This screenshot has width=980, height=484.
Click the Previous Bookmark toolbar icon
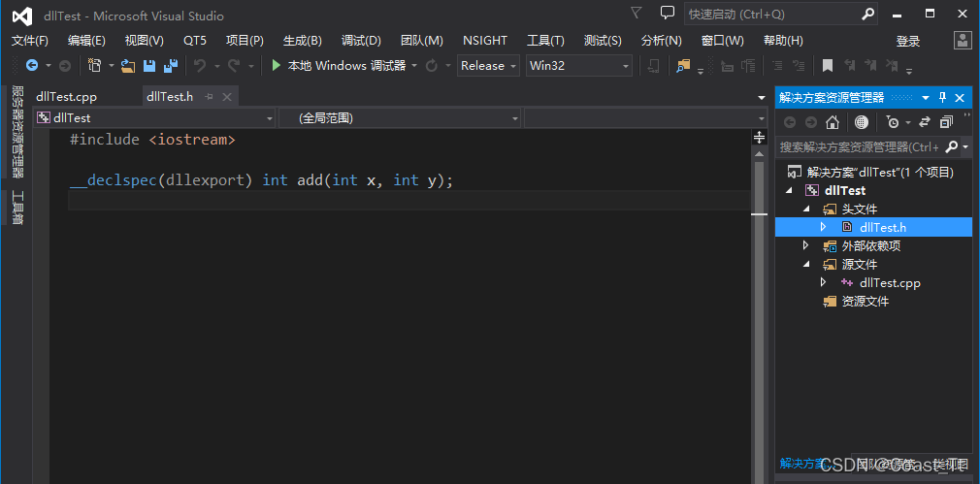[x=849, y=66]
